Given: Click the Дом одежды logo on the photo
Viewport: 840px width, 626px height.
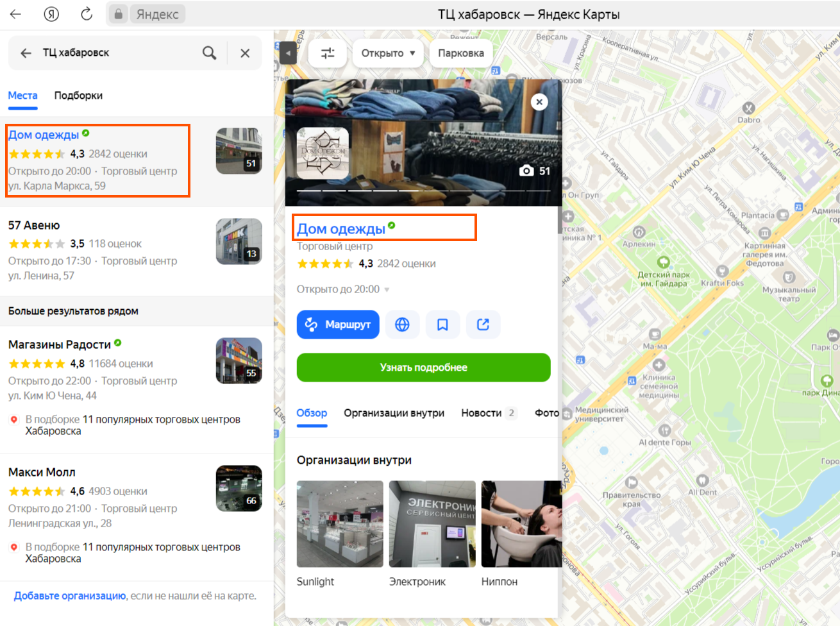Looking at the screenshot, I should pyautogui.click(x=323, y=153).
